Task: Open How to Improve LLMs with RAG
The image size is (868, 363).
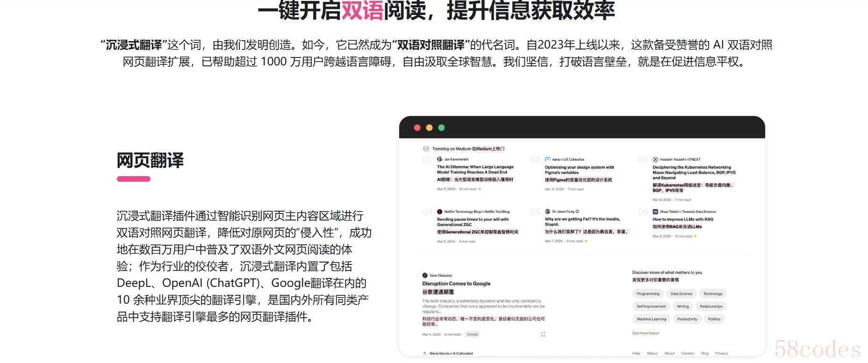Action: [x=683, y=219]
